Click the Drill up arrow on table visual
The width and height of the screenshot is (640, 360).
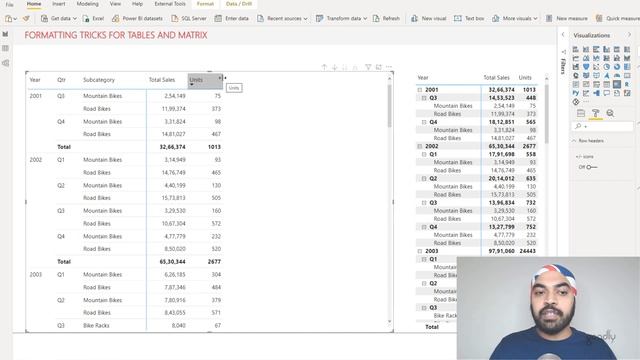[x=324, y=67]
